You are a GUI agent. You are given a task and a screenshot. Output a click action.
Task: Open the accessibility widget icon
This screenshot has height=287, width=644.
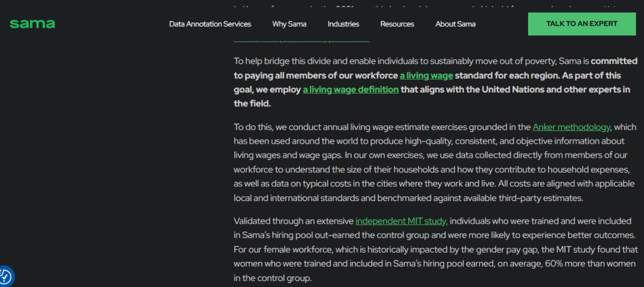[x=6, y=277]
